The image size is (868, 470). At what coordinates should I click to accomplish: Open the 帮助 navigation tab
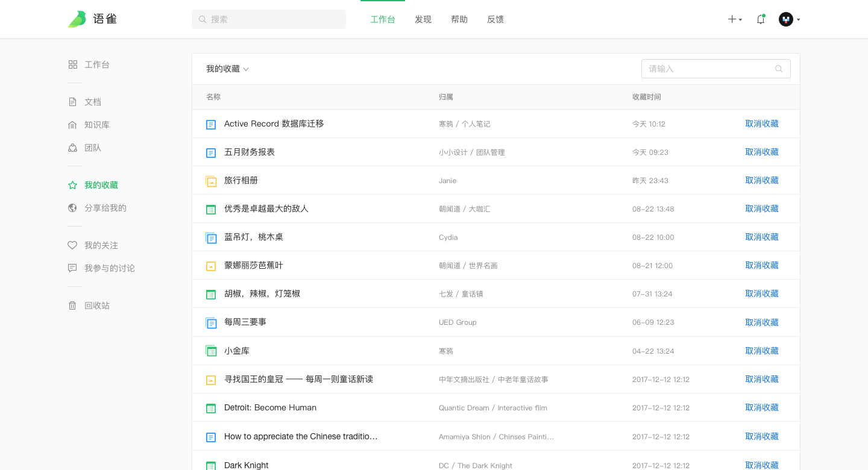tap(459, 19)
